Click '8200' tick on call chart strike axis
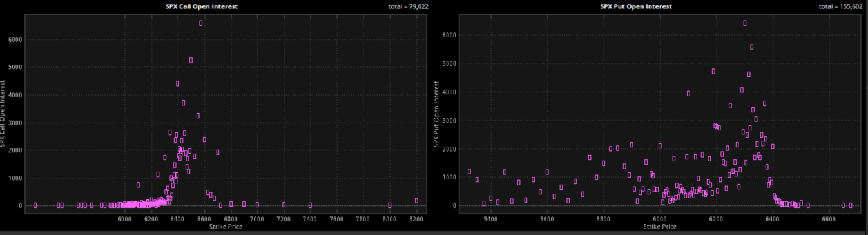The width and height of the screenshot is (868, 235). pos(416,220)
